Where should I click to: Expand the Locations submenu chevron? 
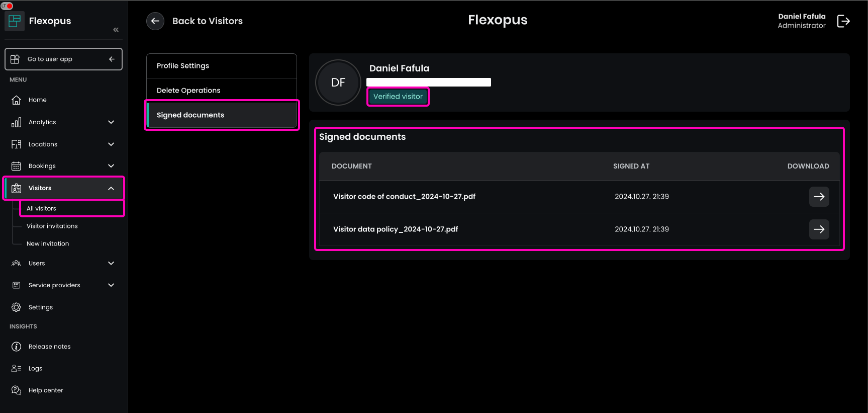pos(111,144)
